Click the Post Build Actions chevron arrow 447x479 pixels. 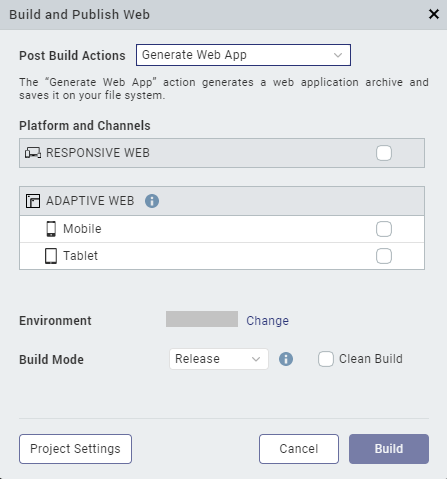click(x=338, y=55)
